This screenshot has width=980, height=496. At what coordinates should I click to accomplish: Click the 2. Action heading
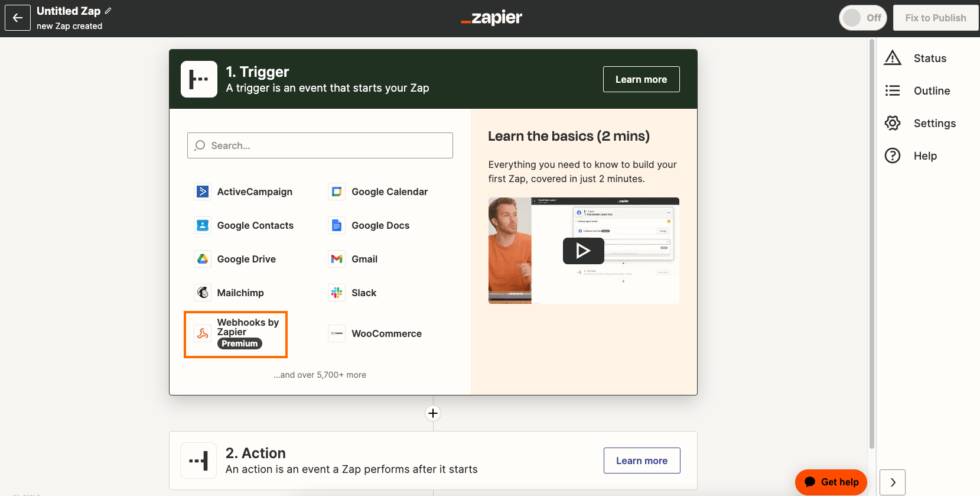256,453
